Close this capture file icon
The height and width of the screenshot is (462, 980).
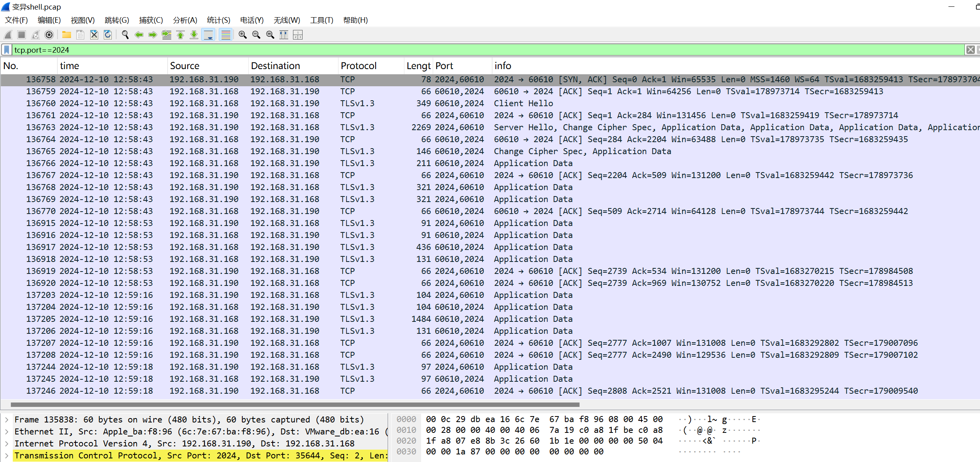click(x=94, y=35)
